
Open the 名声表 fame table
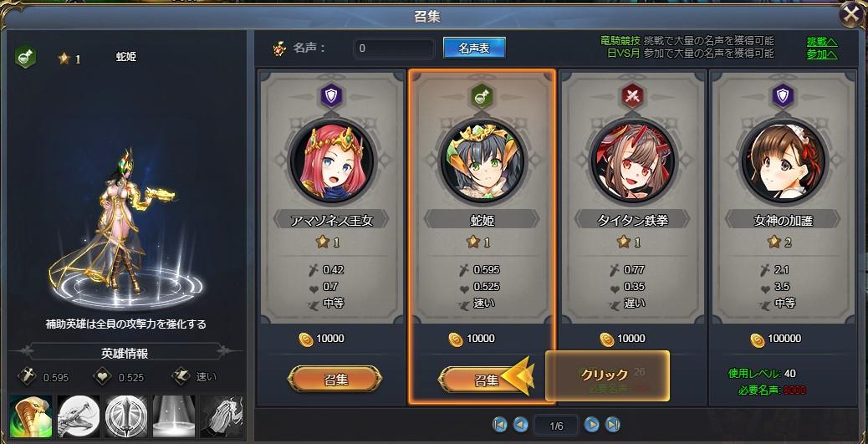[x=474, y=48]
